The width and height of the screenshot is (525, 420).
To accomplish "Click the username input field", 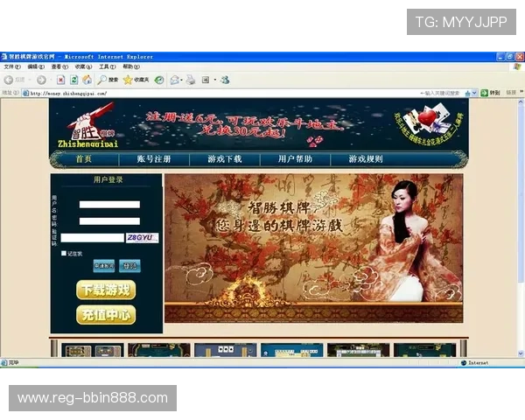I will (109, 204).
